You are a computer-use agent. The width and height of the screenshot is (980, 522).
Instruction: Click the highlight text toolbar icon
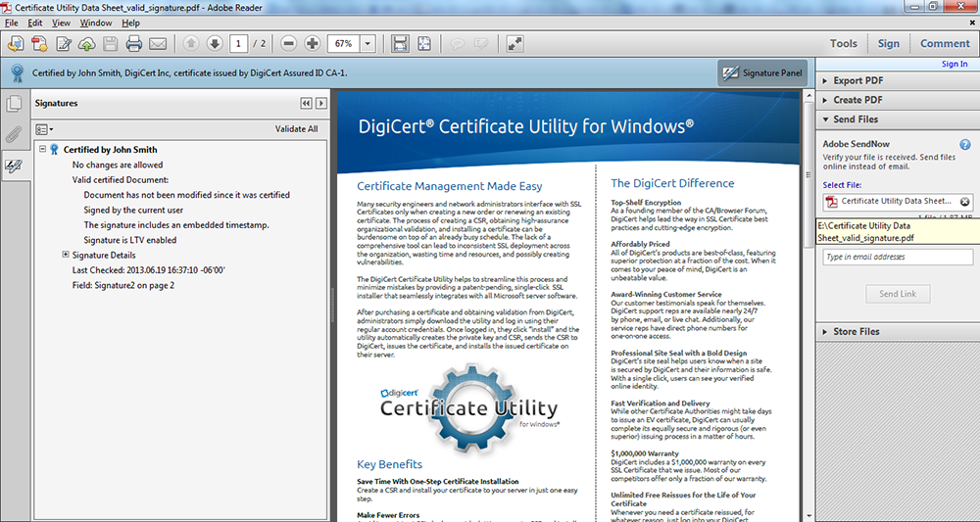pos(480,44)
